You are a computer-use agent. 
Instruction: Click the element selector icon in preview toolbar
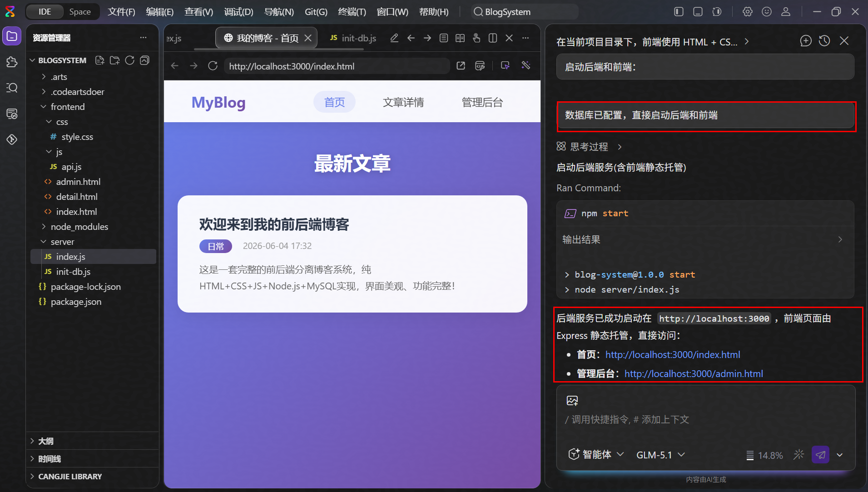coord(505,66)
